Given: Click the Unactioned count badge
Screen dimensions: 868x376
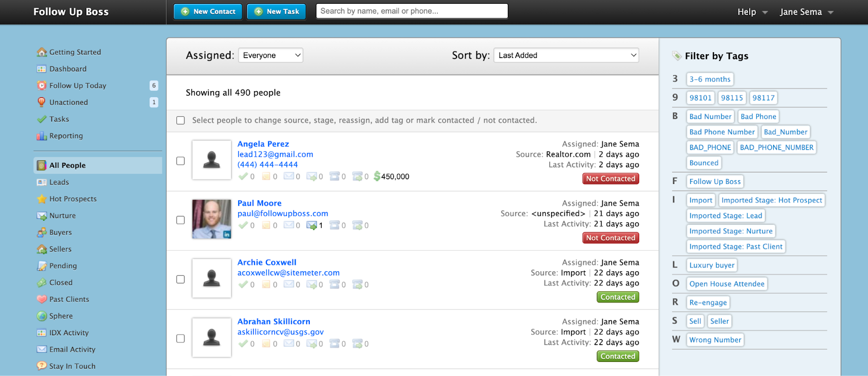Looking at the screenshot, I should click(154, 102).
